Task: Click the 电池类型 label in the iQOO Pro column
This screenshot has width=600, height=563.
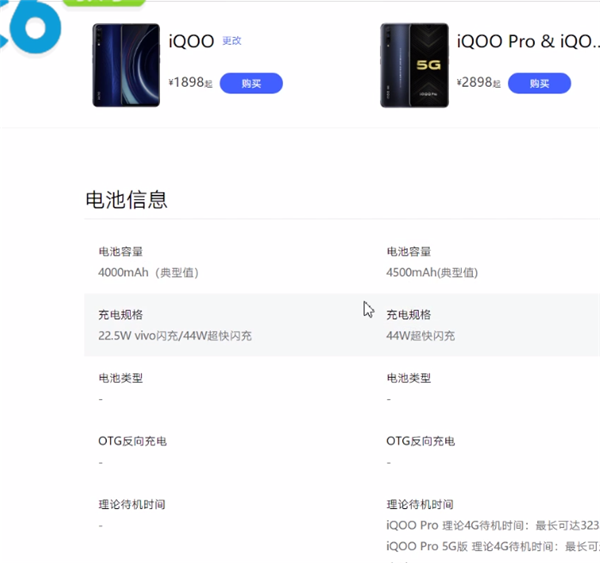Action: (x=409, y=378)
